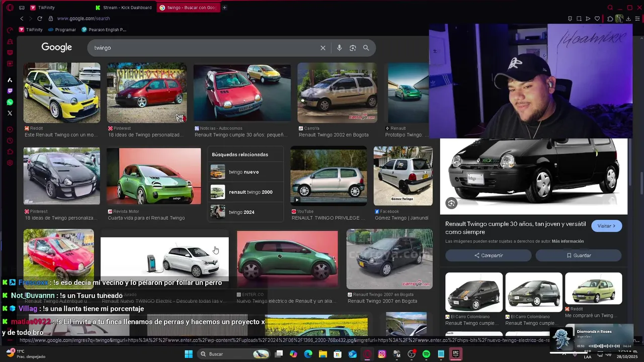Screen dimensions: 644x362
Task: Open Instagram from the taskbar
Action: click(382, 354)
